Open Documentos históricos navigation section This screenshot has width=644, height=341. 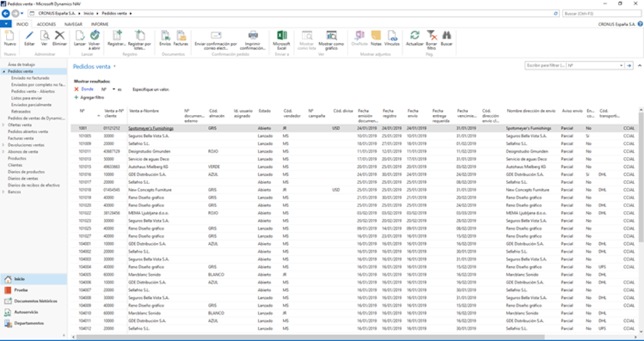[33, 301]
